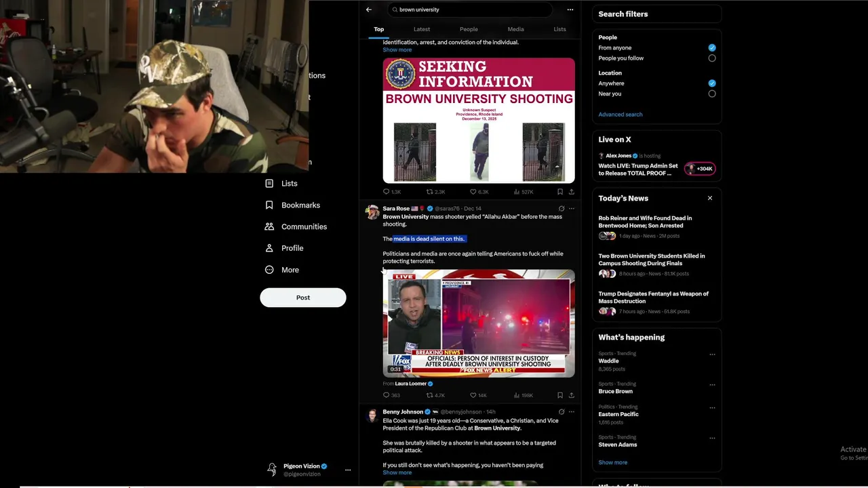Image resolution: width=868 pixels, height=488 pixels.
Task: Open more options on Sara Rose post
Action: pyautogui.click(x=572, y=209)
